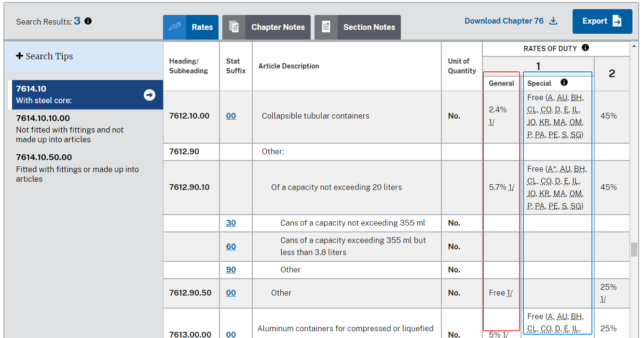This screenshot has height=338, width=644.
Task: Click the scroll up arrow of table
Action: [634, 47]
